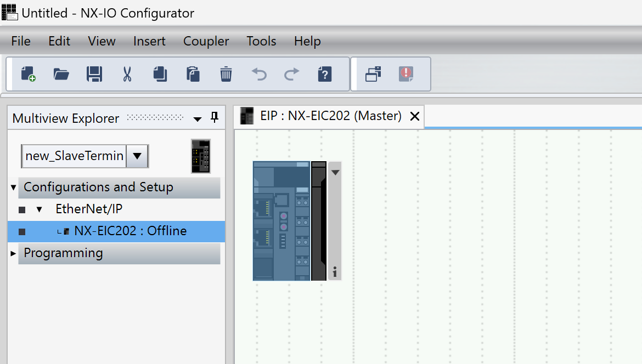642x364 pixels.
Task: Select NX-EIC202 : Offline tree item
Action: [x=130, y=231]
